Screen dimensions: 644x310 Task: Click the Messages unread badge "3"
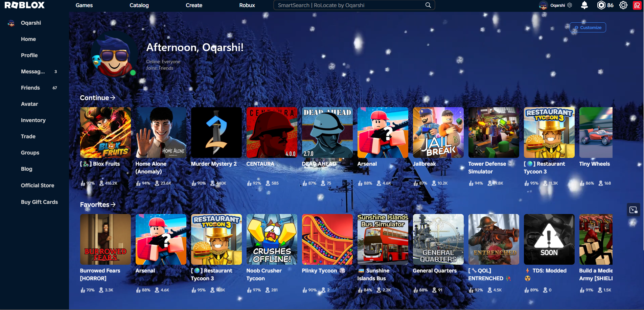pyautogui.click(x=56, y=72)
